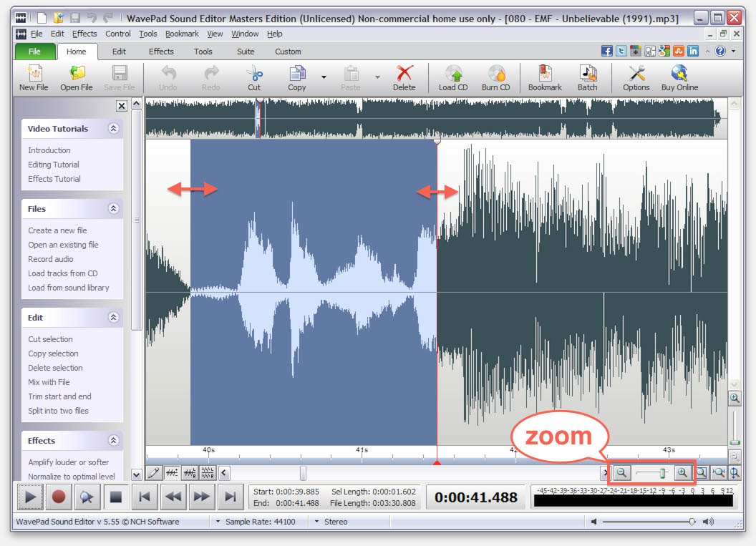Switch to the Suite ribbon tab
This screenshot has width=756, height=546.
(x=246, y=52)
